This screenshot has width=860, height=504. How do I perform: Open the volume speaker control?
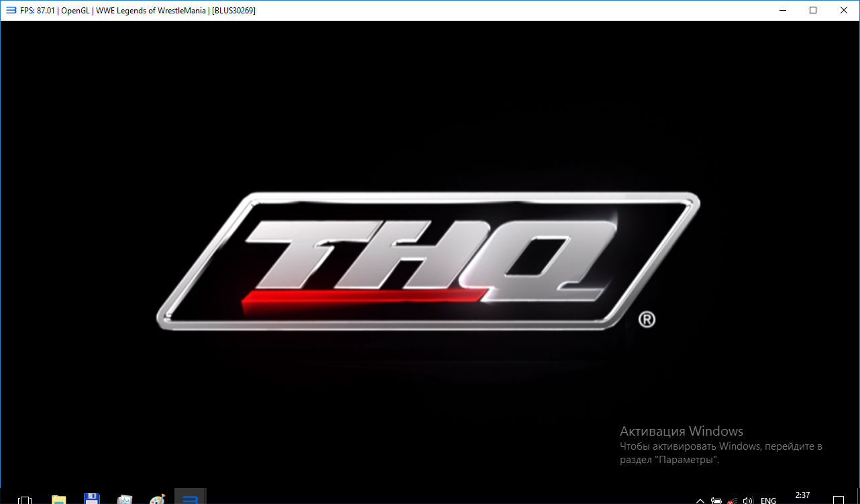[x=748, y=500]
